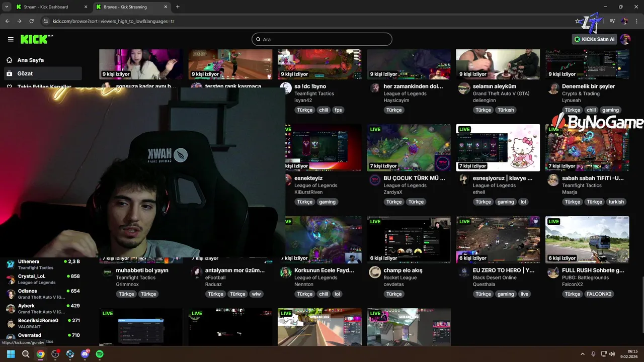Viewport: 644px width, 362px height.
Task: Go back with browser back arrow
Action: tap(7, 21)
